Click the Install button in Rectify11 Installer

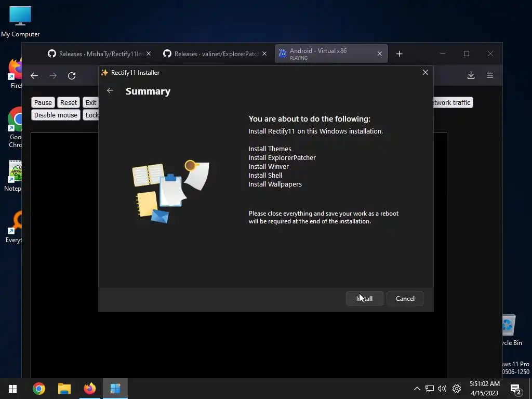[364, 299]
